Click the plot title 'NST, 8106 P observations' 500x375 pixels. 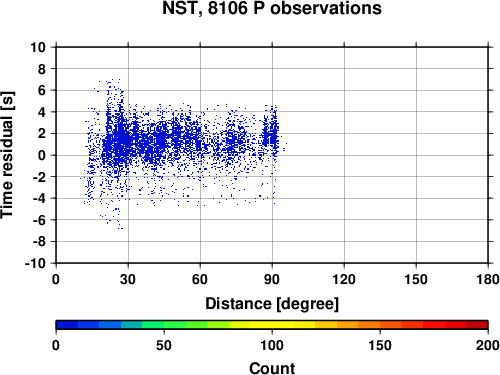tap(272, 8)
